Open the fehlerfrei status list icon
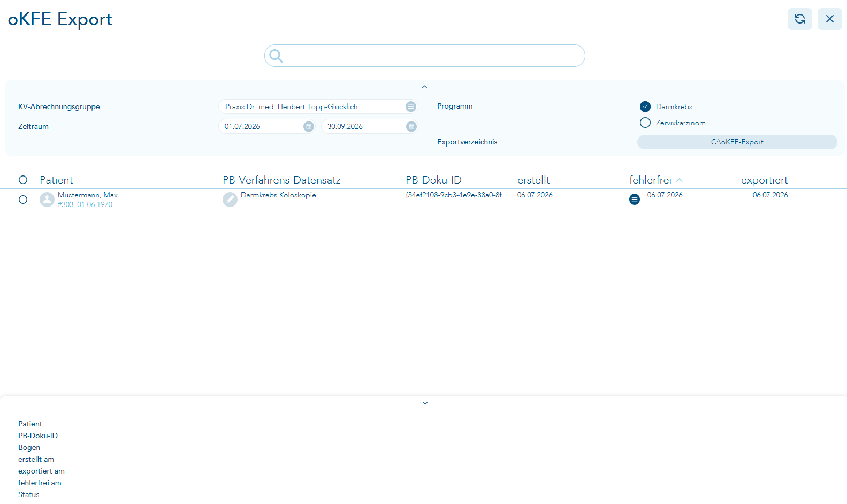The height and width of the screenshot is (504, 847). 635,200
